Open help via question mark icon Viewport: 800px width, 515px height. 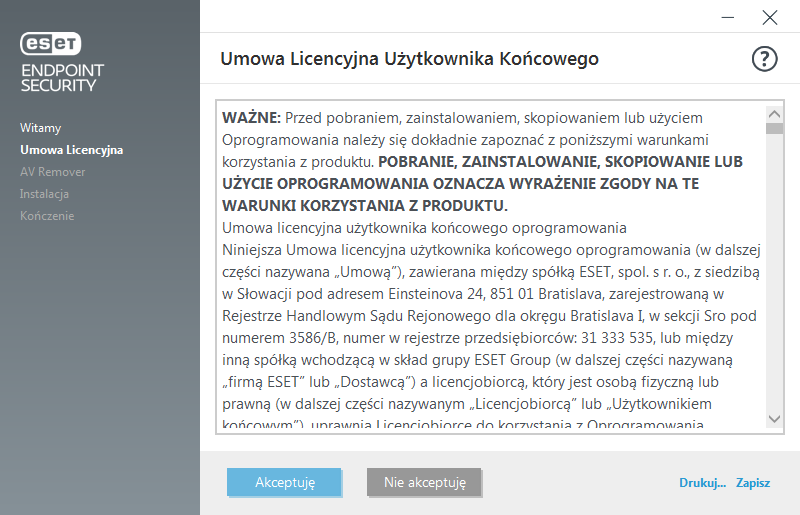pyautogui.click(x=764, y=59)
